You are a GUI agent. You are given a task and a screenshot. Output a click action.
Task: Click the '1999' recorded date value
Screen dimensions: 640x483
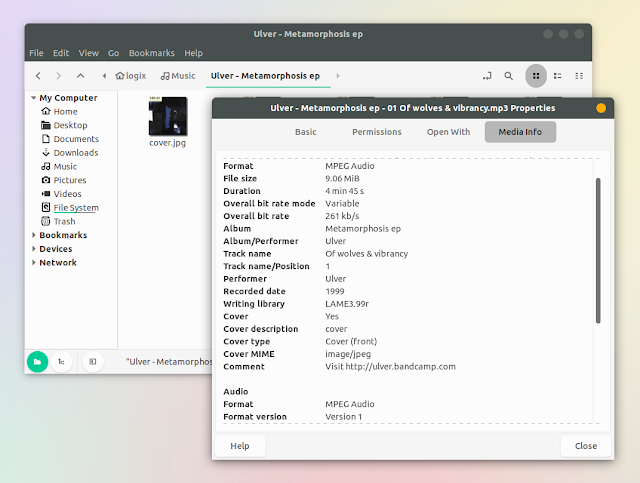coord(335,292)
